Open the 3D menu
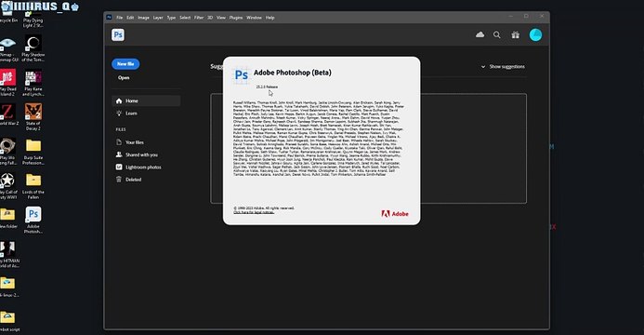 pyautogui.click(x=210, y=18)
